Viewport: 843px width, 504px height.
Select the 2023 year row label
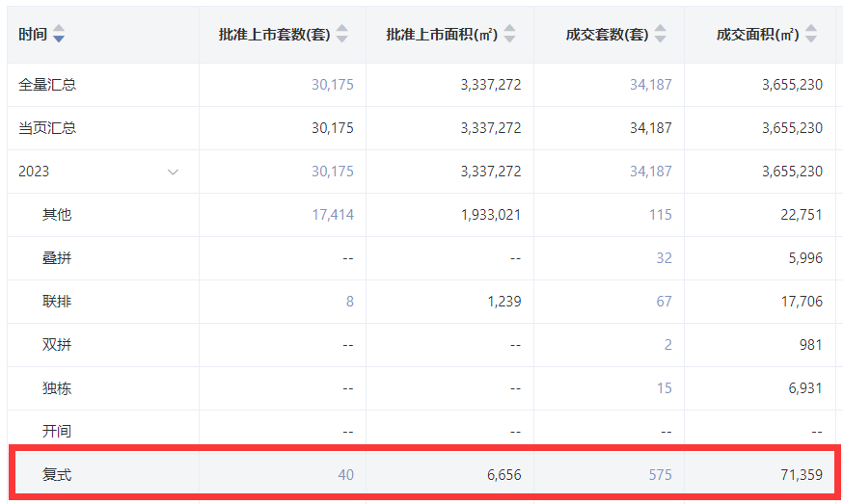[34, 172]
